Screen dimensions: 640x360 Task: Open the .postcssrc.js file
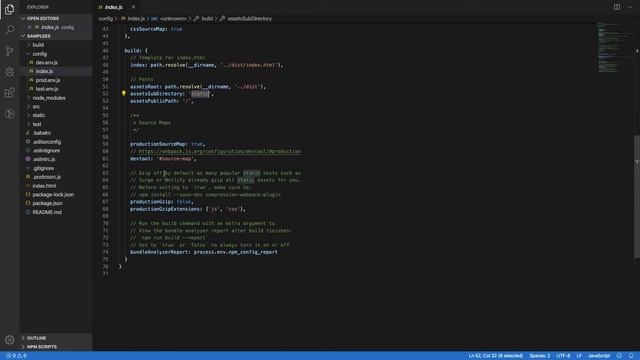point(47,177)
